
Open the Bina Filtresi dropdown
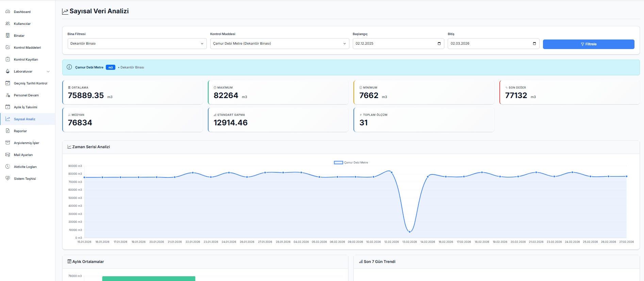pyautogui.click(x=137, y=44)
